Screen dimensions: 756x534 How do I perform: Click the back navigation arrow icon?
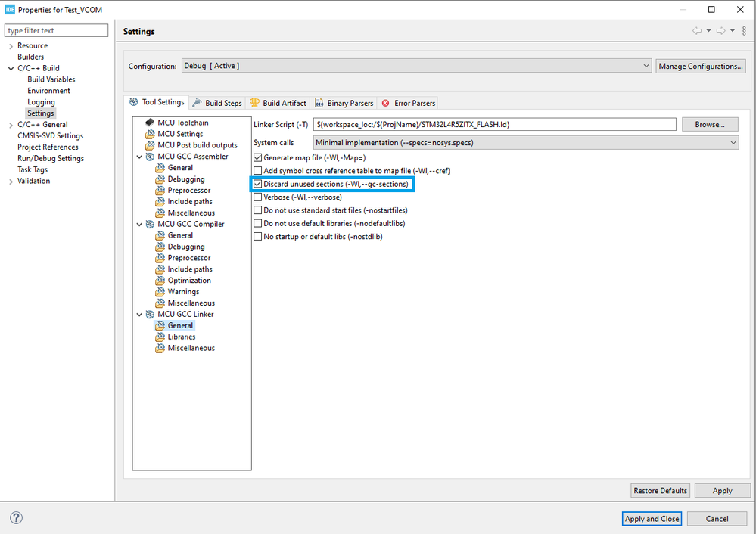697,31
